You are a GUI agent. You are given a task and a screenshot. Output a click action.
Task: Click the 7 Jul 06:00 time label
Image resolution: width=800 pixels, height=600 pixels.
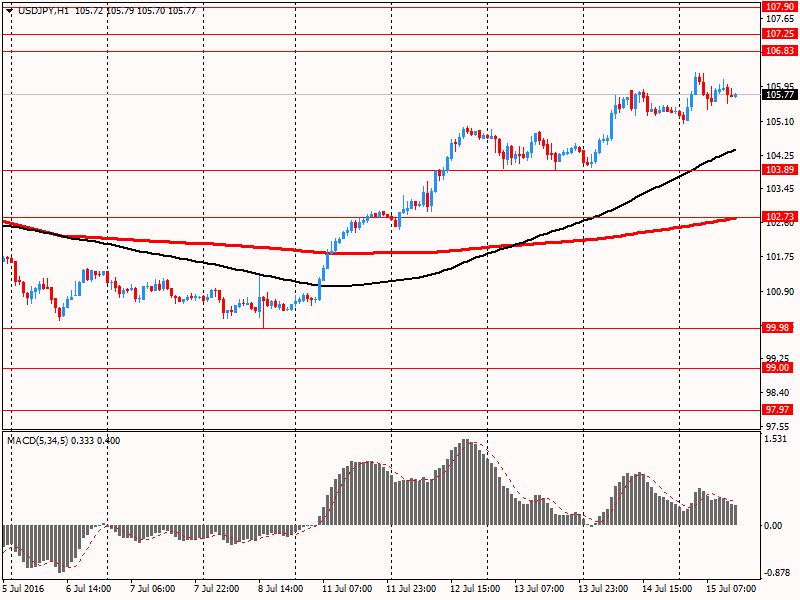point(153,588)
